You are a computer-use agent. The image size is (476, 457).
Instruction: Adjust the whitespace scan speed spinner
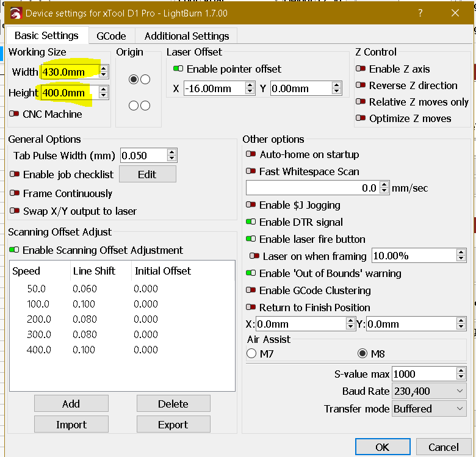click(x=384, y=188)
